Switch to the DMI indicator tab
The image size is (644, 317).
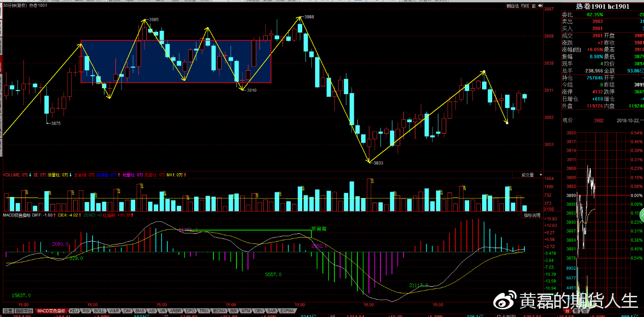pos(127,311)
